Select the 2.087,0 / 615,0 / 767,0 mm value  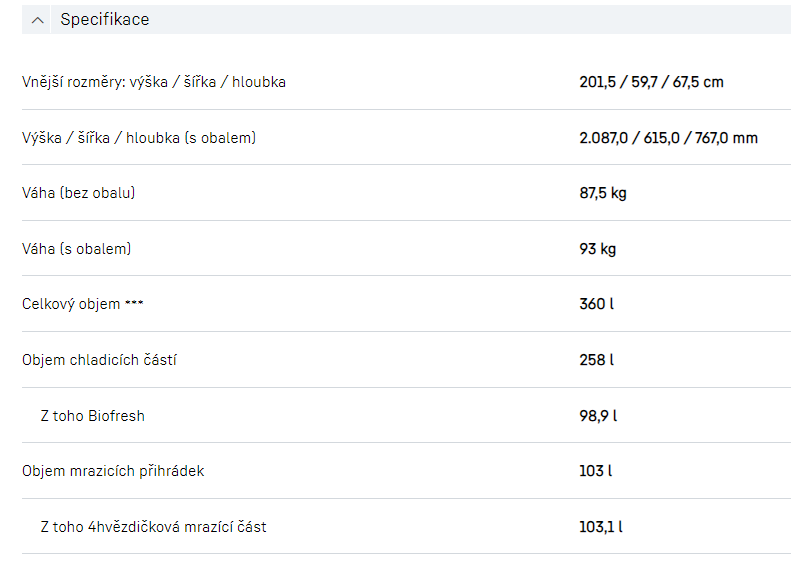668,138
